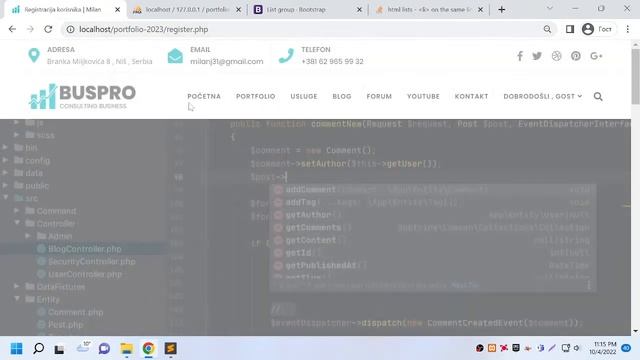Click the BUSPRO logo
This screenshot has height=360, width=640.
pyautogui.click(x=82, y=96)
